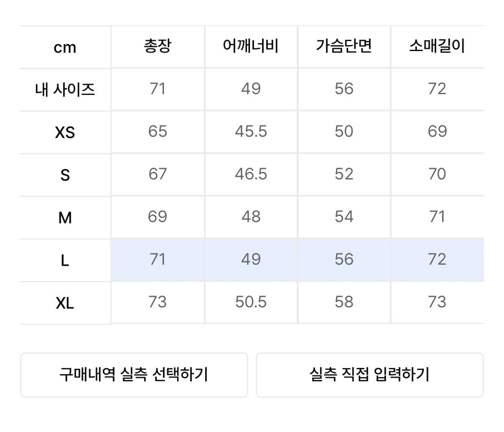The height and width of the screenshot is (432, 504).
Task: Click the 실측 직접 입력하기 button
Action: click(x=370, y=375)
